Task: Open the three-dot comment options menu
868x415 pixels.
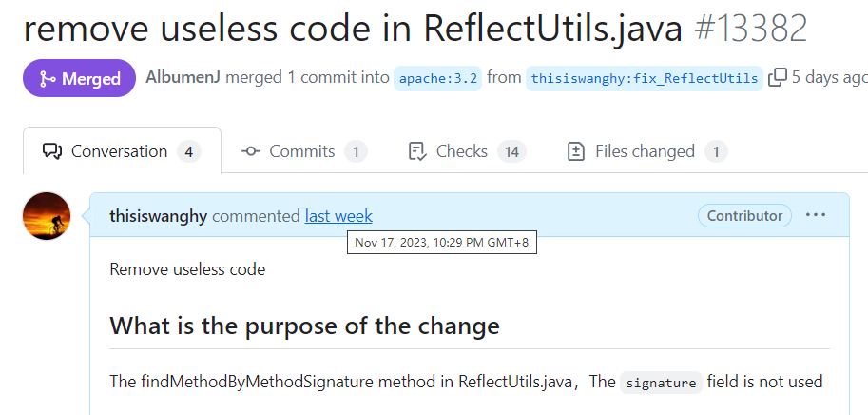Action: click(816, 215)
